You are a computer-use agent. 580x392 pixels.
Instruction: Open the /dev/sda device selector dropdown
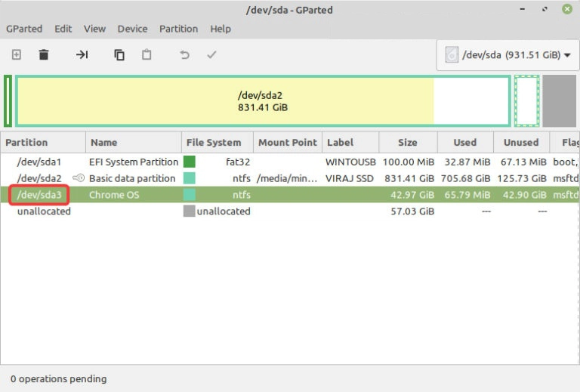(507, 55)
